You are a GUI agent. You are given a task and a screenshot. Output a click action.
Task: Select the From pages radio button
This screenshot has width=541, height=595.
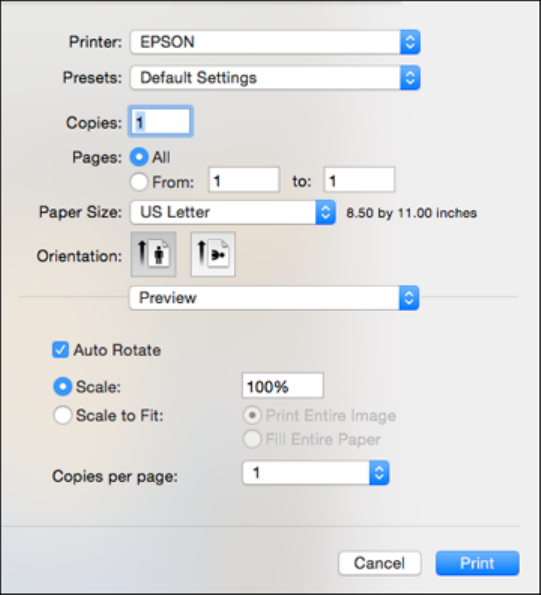139,182
